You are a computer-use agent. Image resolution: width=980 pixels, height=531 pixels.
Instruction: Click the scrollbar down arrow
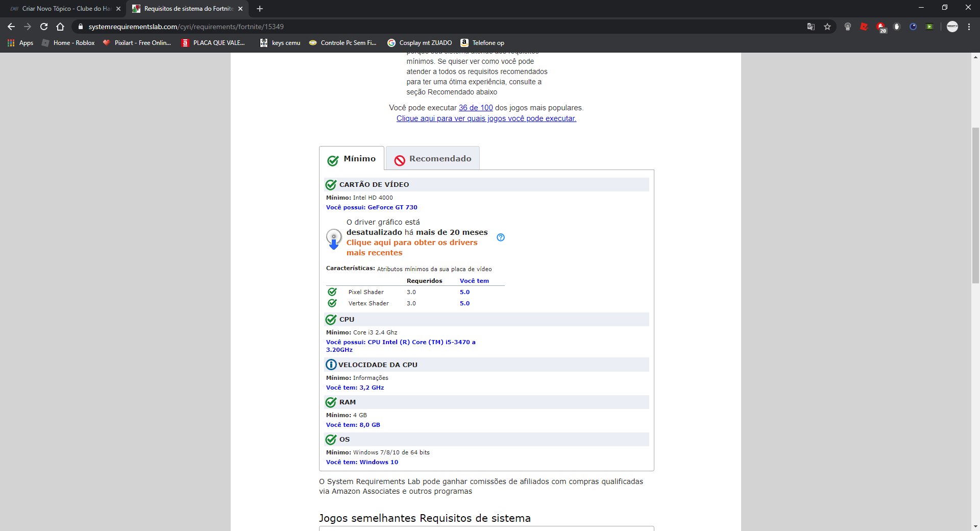975,526
